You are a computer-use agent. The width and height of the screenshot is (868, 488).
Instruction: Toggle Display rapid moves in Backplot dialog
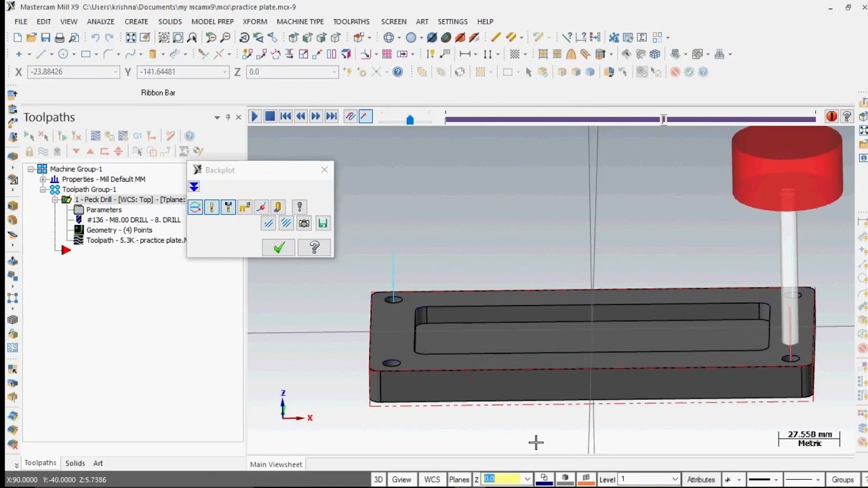[x=245, y=207]
